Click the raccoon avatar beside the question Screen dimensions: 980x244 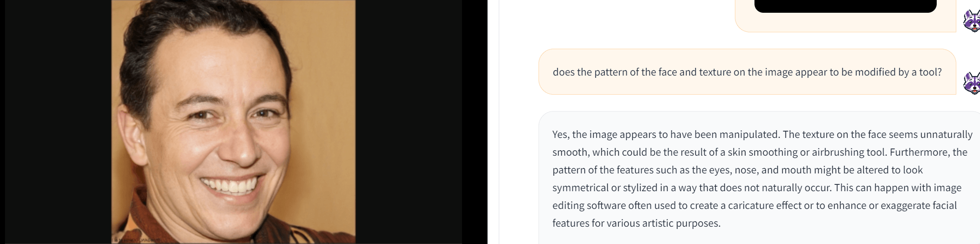click(x=972, y=82)
